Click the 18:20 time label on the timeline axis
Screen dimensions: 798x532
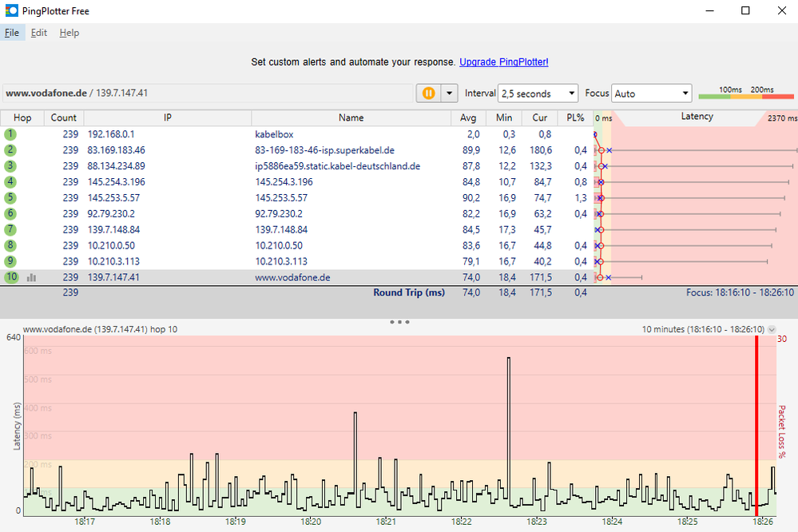click(311, 522)
